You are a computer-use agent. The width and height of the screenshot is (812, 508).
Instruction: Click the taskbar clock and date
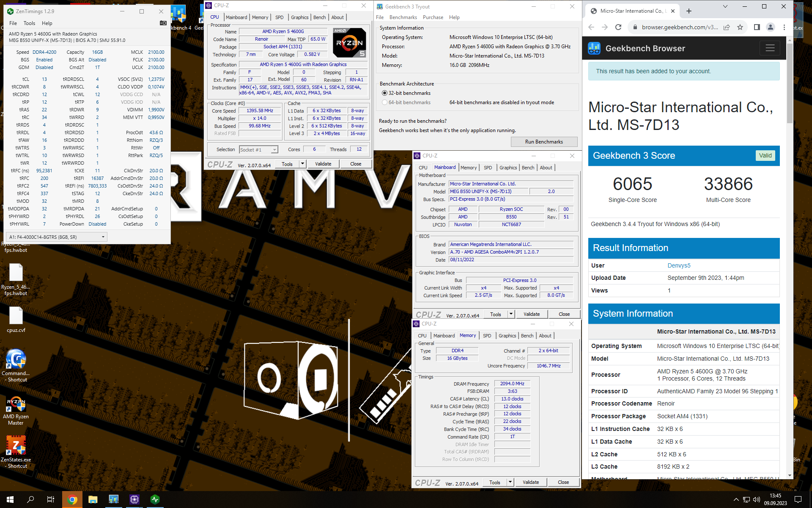[775, 500]
